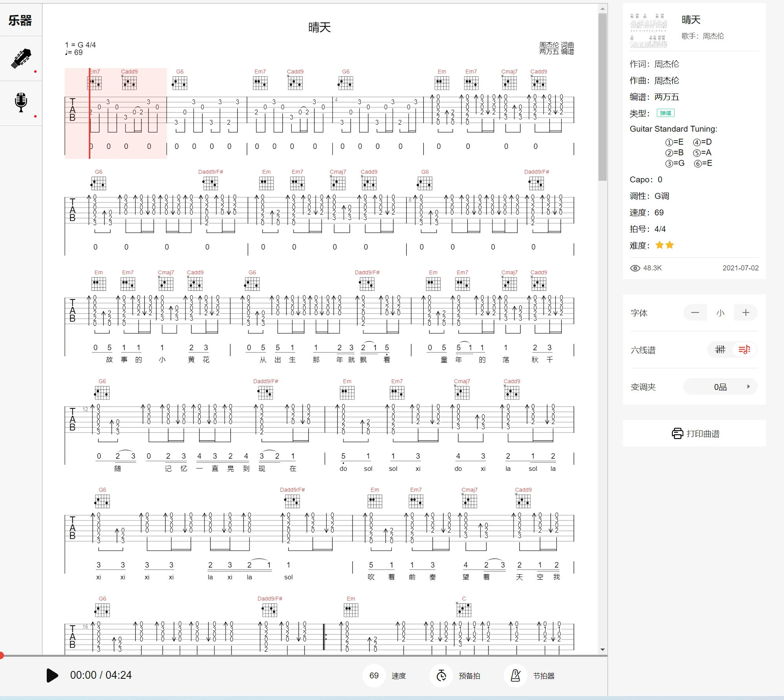Click the song thumbnail image for 晴天
Image resolution: width=784 pixels, height=700 pixels.
point(648,31)
